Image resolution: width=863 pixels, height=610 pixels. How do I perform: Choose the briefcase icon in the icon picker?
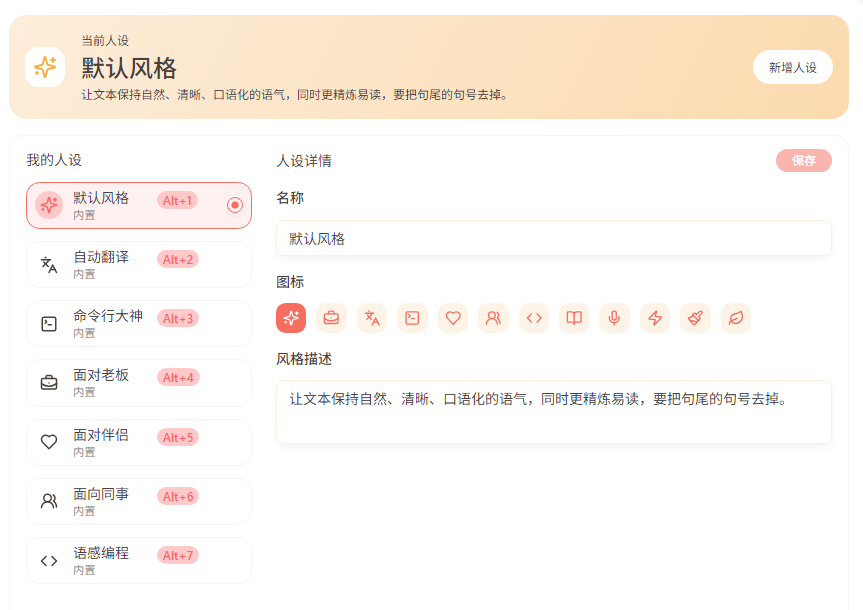pyautogui.click(x=331, y=318)
